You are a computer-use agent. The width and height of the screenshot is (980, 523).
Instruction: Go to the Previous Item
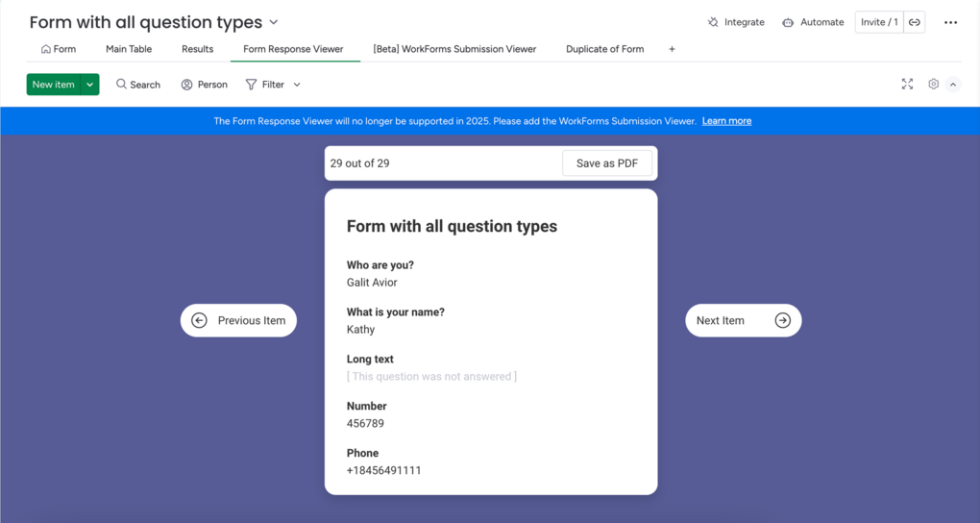(x=238, y=320)
